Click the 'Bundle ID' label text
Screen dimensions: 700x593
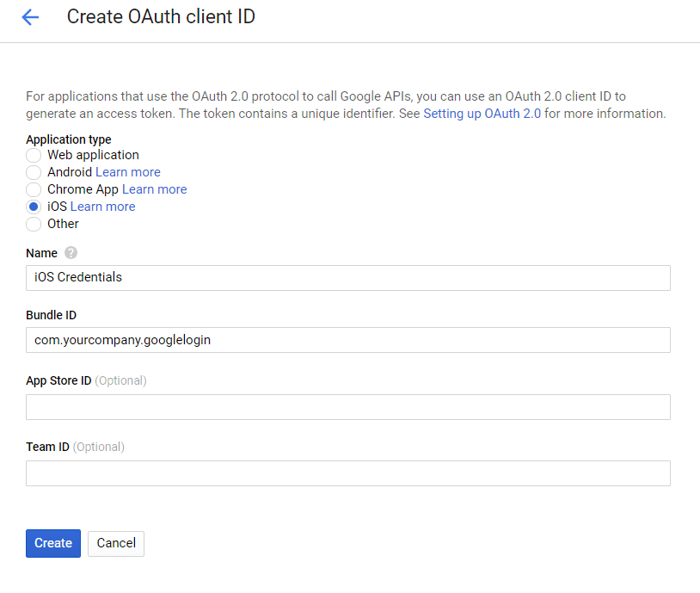pos(51,315)
